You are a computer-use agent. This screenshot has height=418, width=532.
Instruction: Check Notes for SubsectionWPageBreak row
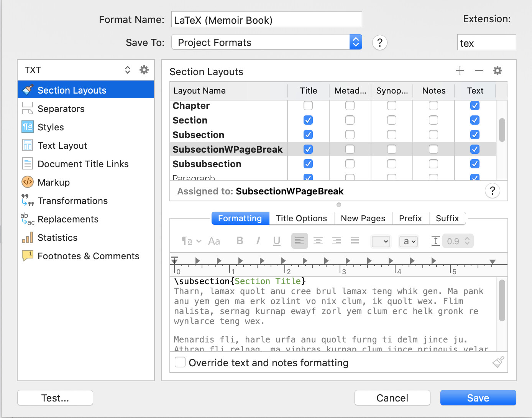[x=433, y=149]
